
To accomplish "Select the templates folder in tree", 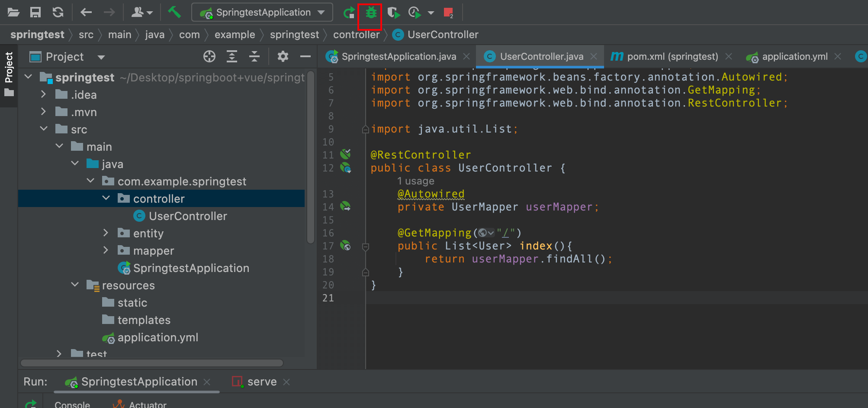I will coord(136,320).
